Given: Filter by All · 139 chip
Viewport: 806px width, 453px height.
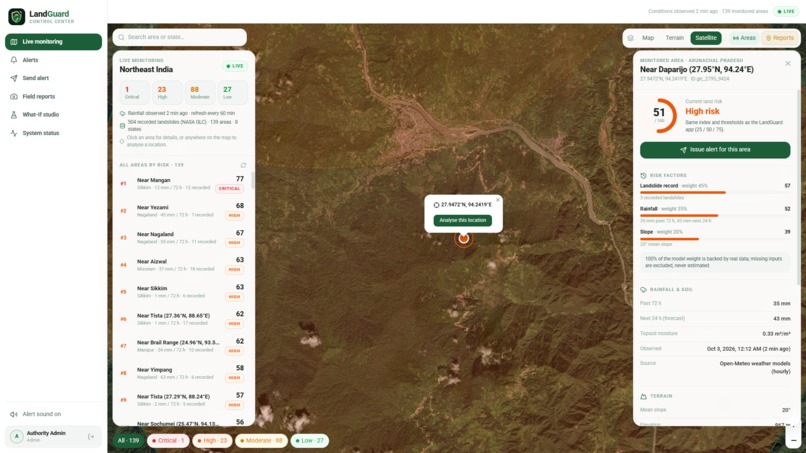Looking at the screenshot, I should tap(128, 441).
